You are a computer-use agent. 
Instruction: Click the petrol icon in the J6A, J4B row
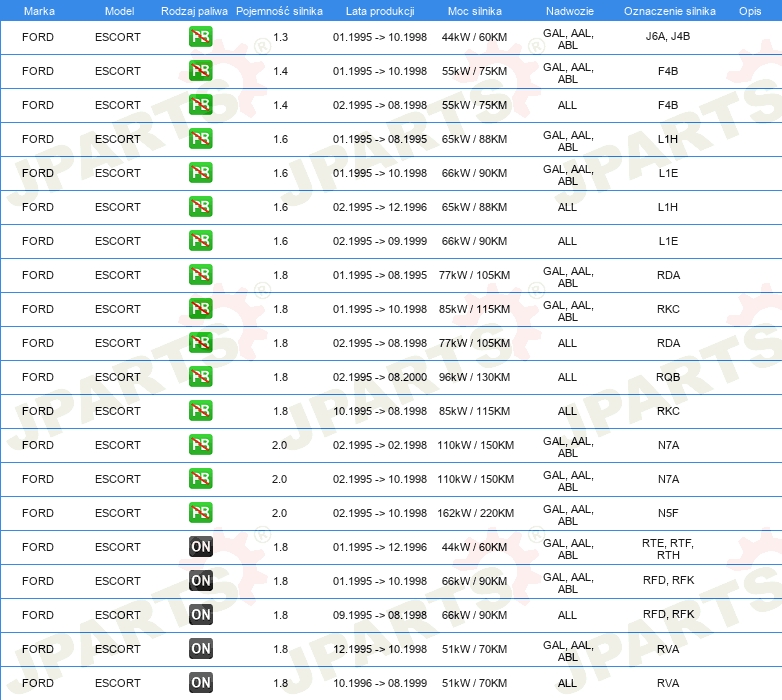(200, 37)
